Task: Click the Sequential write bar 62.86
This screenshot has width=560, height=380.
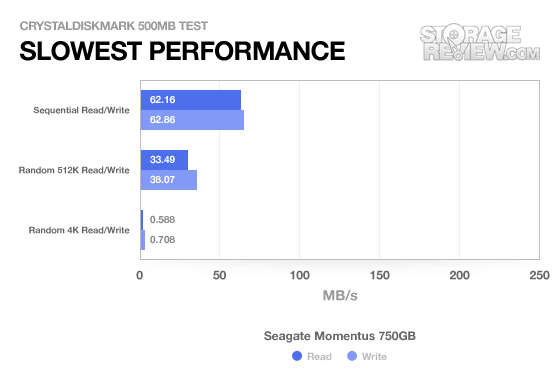Action: click(x=192, y=120)
